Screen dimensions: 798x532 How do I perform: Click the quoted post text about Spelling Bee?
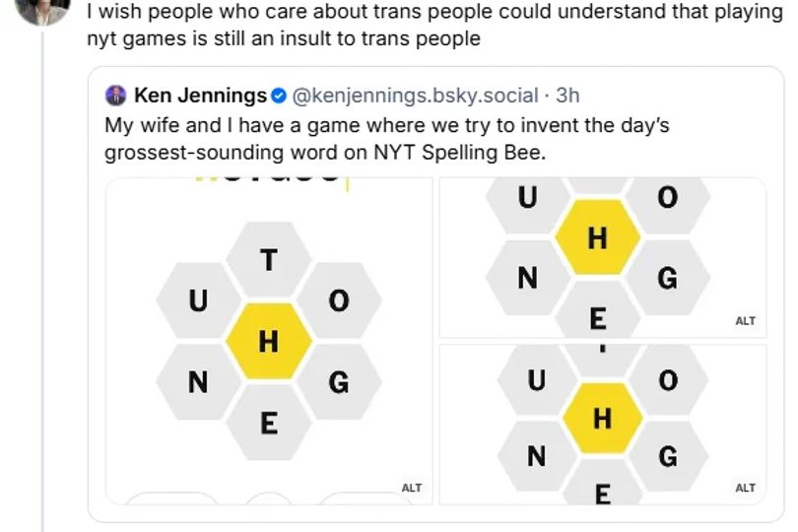[387, 139]
